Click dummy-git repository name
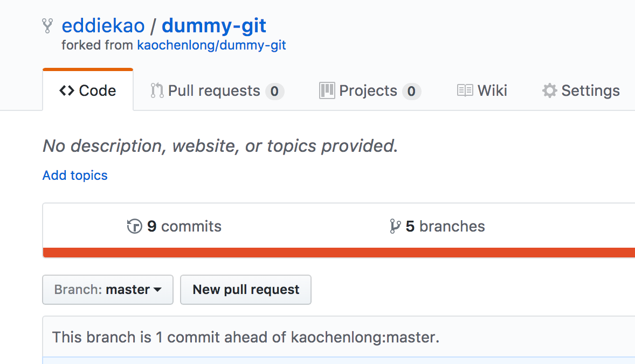 [x=213, y=25]
